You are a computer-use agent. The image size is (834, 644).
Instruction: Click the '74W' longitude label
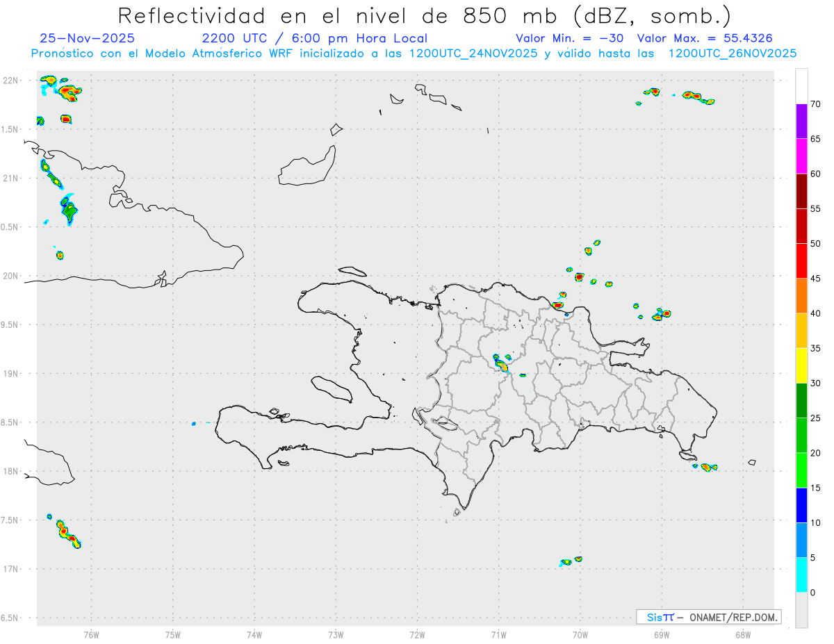click(x=254, y=634)
